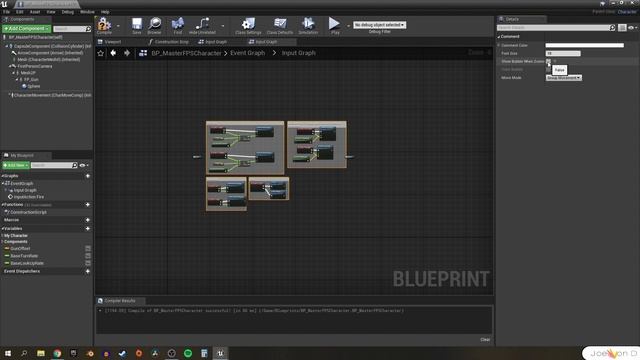Add new graph with plus icon
Viewport: 640px width, 360px height.
88,176
